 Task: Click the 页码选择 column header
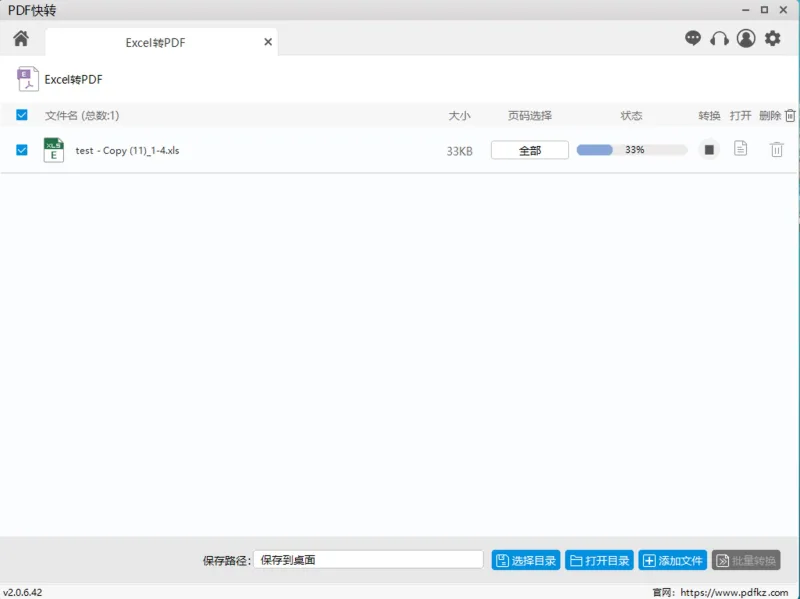530,115
